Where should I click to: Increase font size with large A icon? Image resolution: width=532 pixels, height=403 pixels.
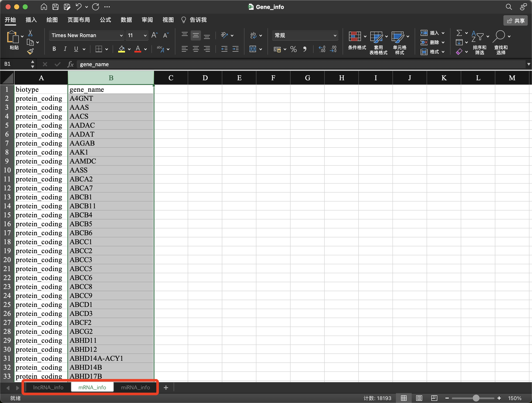pyautogui.click(x=154, y=35)
